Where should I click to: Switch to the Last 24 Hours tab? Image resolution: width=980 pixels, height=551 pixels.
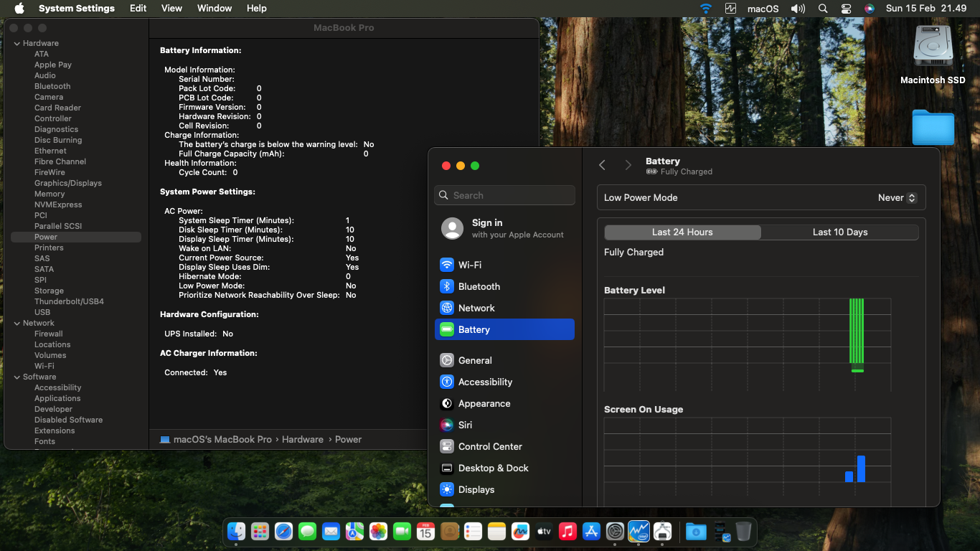point(682,232)
